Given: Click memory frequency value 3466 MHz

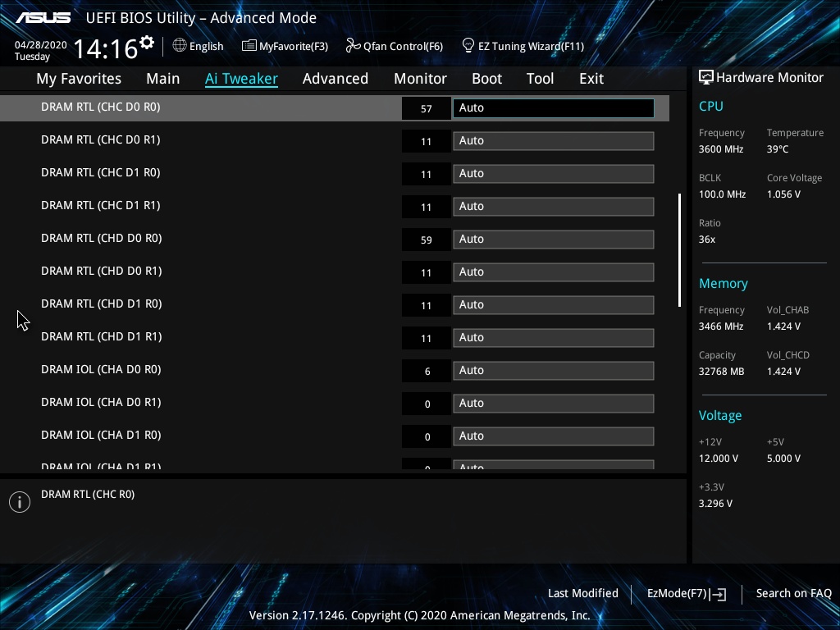Looking at the screenshot, I should click(721, 326).
